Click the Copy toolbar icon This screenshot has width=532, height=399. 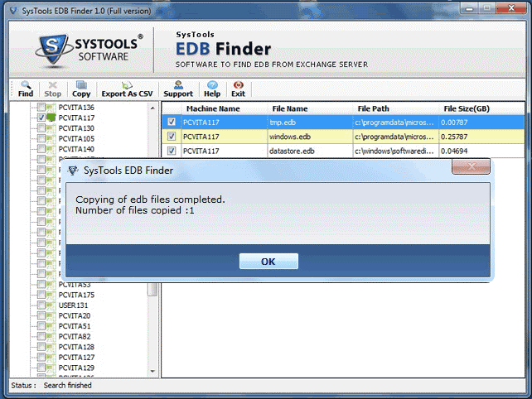[x=81, y=89]
